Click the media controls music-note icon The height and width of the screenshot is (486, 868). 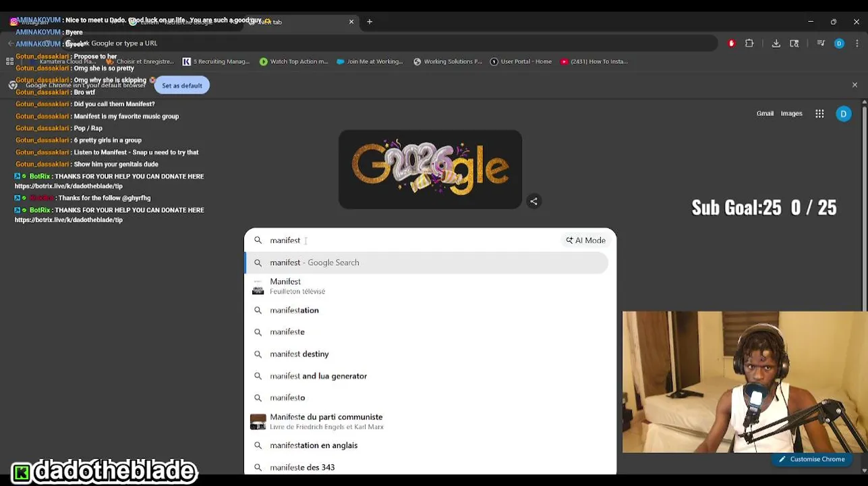821,43
